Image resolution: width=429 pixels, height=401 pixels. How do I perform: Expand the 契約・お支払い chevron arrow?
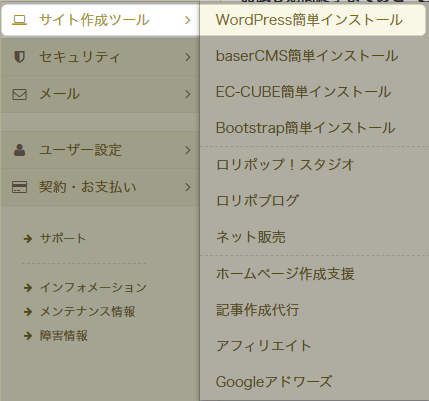click(188, 187)
